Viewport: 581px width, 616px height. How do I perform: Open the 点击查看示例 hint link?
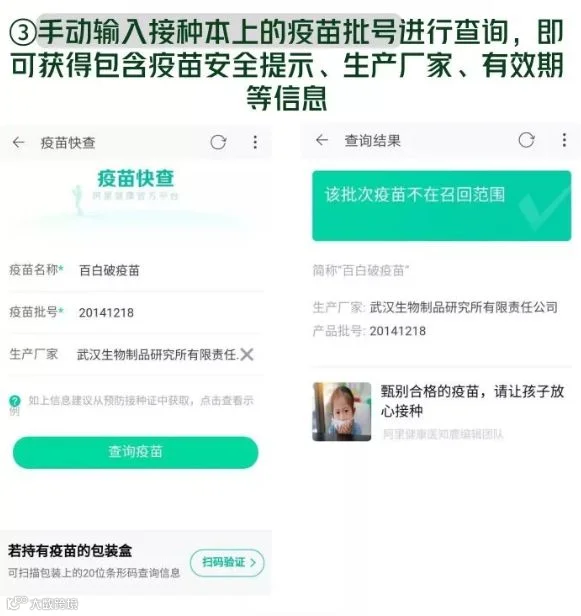[227, 401]
